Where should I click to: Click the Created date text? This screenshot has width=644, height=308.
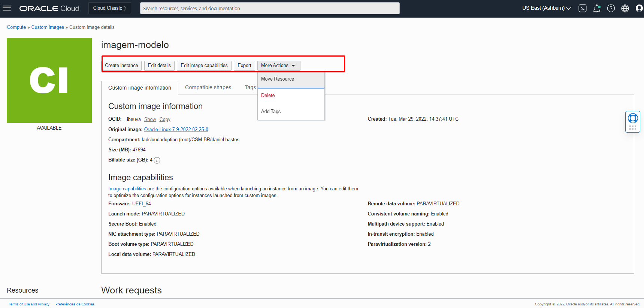pyautogui.click(x=413, y=119)
